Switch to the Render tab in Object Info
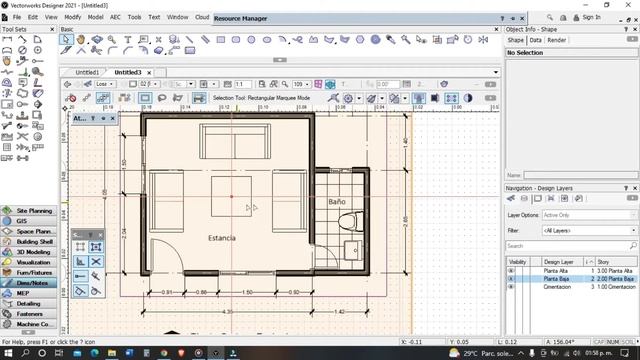 point(556,40)
